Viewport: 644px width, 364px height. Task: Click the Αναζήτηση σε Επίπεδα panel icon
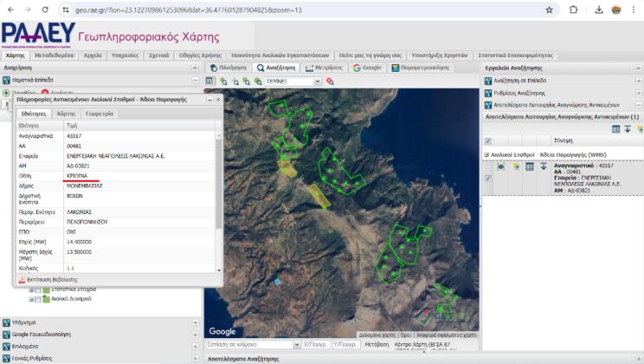(x=488, y=81)
